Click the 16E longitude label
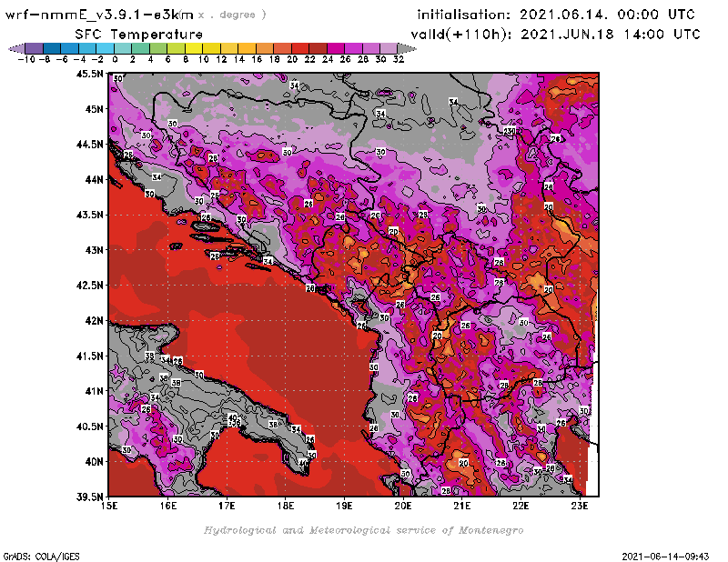Image resolution: width=728 pixels, height=562 pixels. tap(168, 506)
